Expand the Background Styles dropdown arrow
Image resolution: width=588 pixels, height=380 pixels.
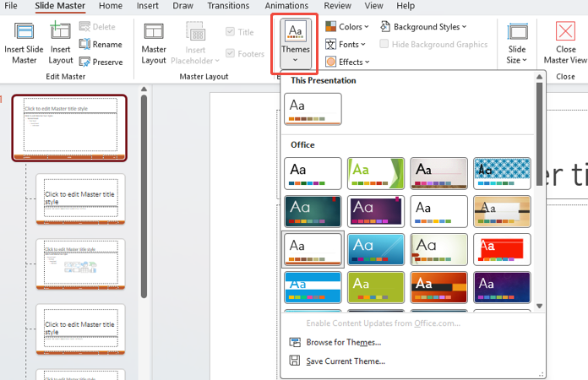[x=465, y=27]
